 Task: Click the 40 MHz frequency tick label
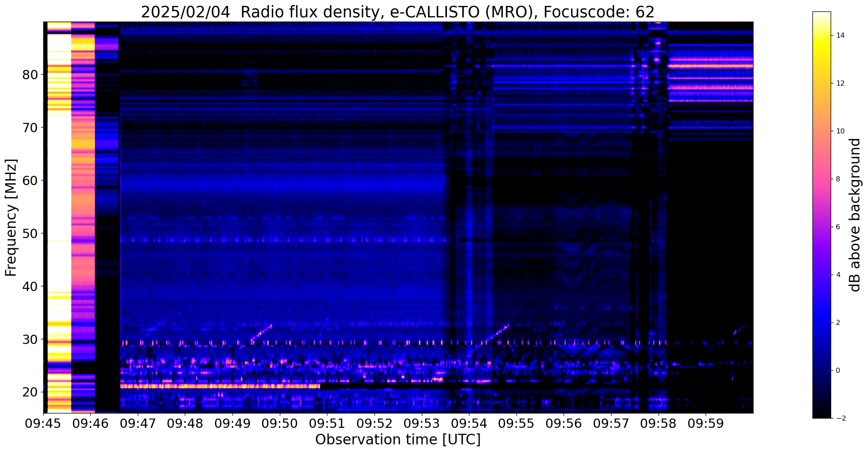tap(30, 287)
